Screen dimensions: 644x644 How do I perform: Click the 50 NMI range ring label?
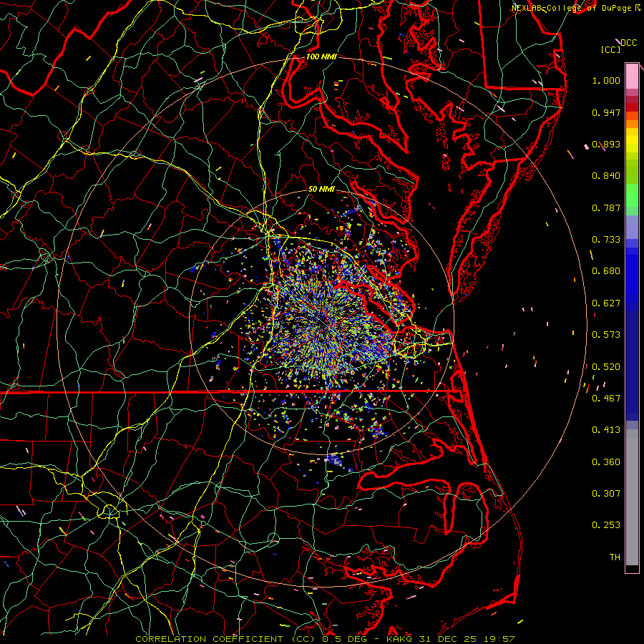(x=321, y=189)
